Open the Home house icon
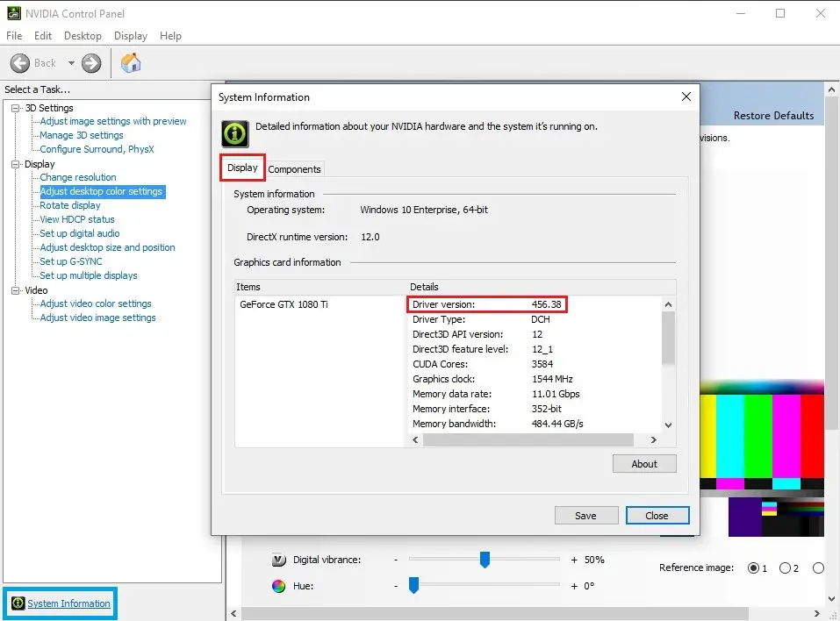The width and height of the screenshot is (840, 621). [131, 62]
